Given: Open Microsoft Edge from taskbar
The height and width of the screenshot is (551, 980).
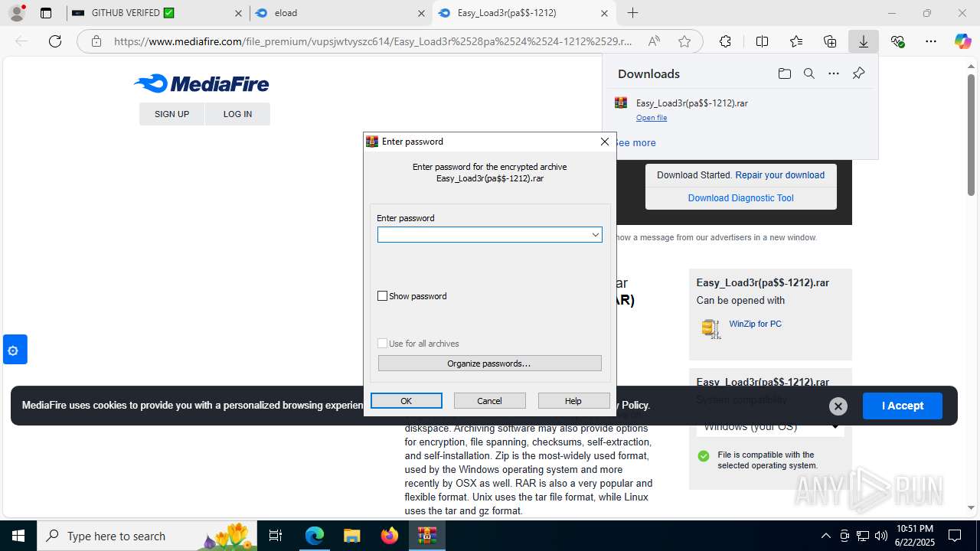Looking at the screenshot, I should tap(314, 536).
